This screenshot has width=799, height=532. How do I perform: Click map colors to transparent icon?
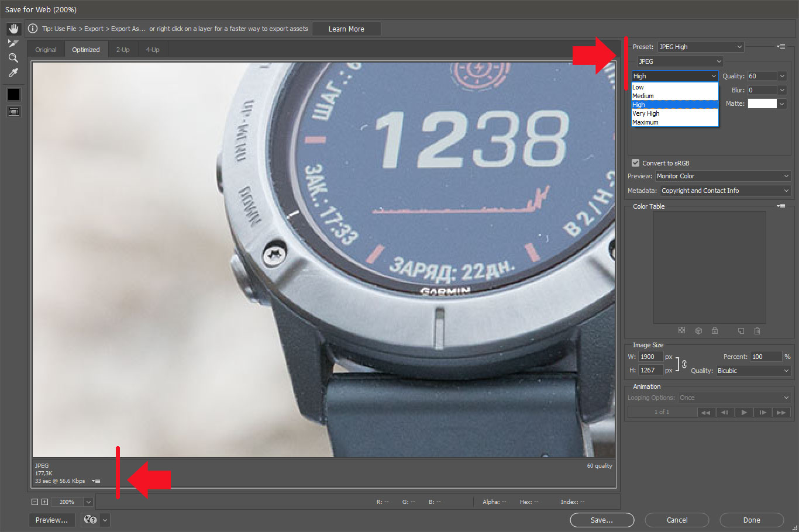coord(681,331)
